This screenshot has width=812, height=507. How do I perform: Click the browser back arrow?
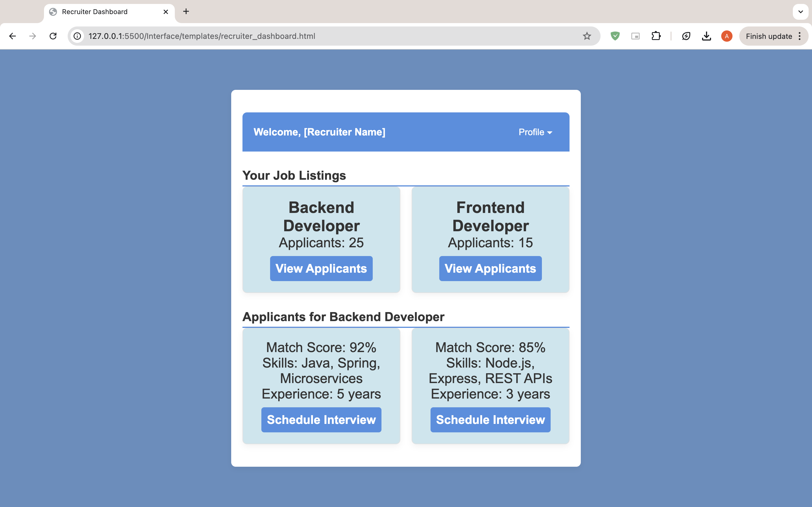pos(12,36)
